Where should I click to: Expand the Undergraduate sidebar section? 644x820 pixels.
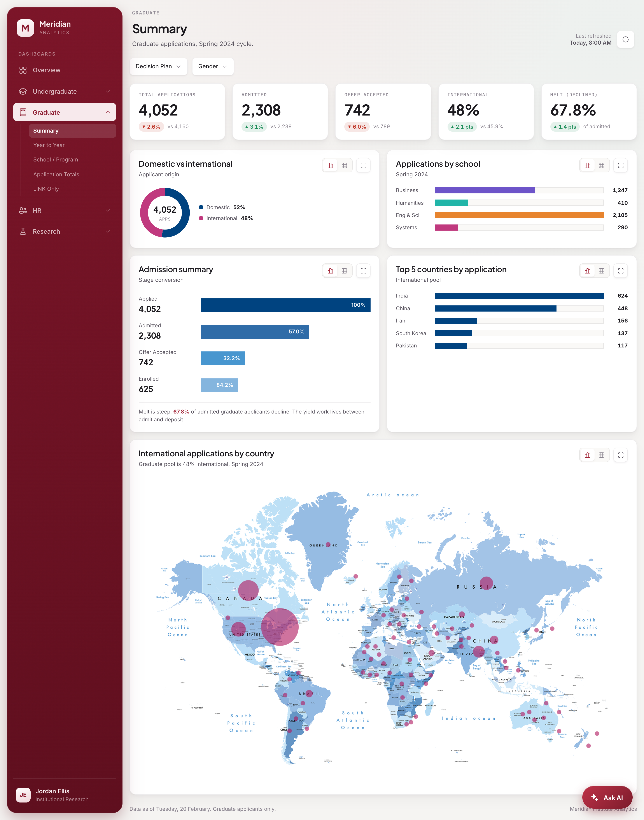click(65, 91)
